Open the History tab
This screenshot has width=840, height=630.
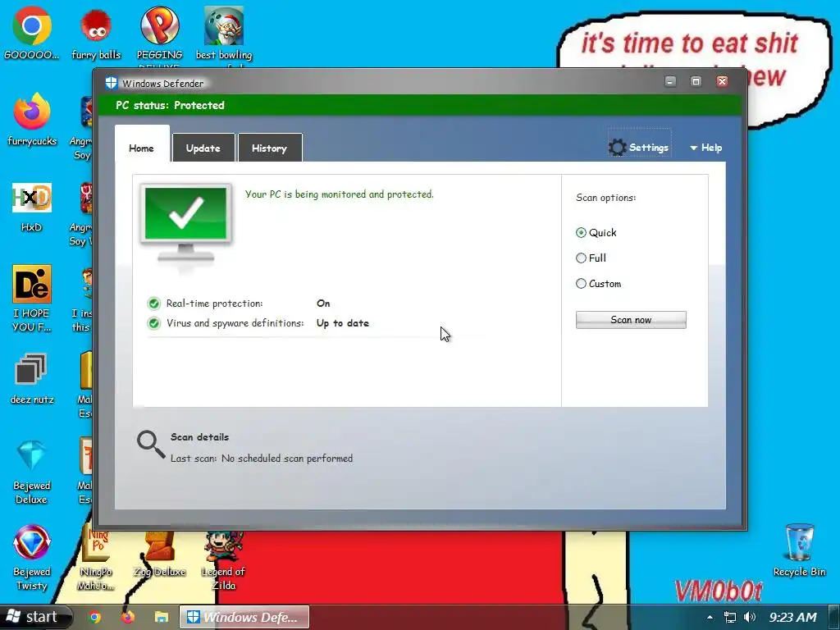tap(269, 148)
